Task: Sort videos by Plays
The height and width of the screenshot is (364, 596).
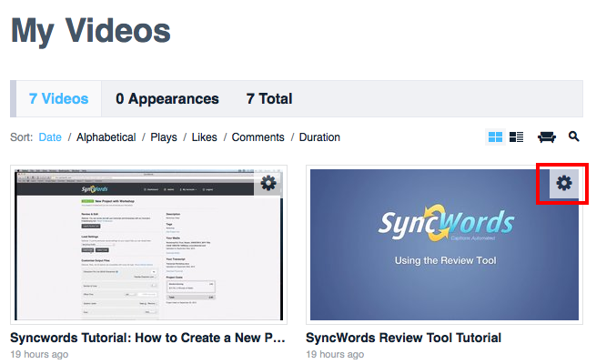Action: tap(164, 137)
